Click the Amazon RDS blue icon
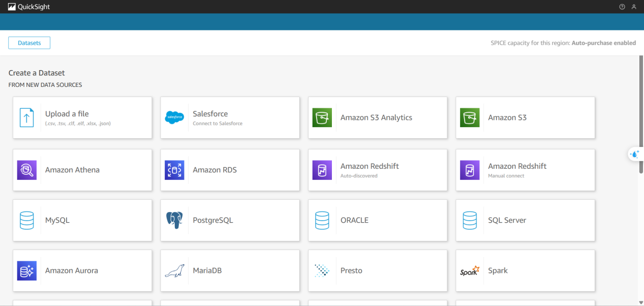This screenshot has width=644, height=306. tap(174, 170)
